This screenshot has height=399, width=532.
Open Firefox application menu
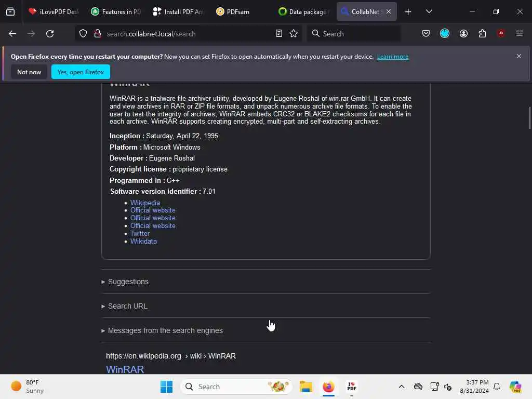[x=519, y=33]
